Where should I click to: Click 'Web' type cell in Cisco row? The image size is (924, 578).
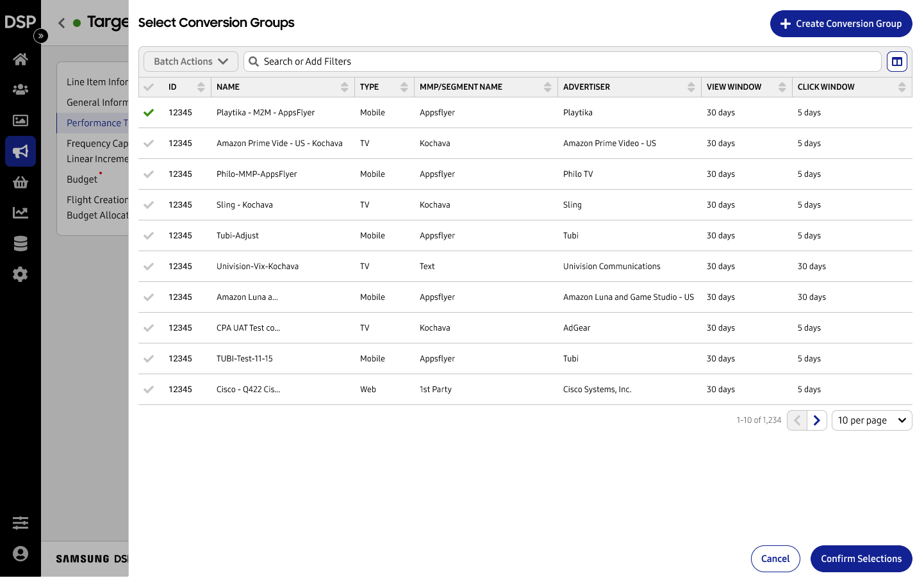tap(368, 390)
